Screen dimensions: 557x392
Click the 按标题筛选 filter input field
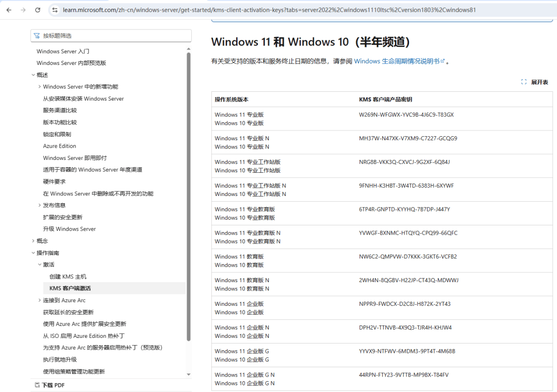coord(111,36)
